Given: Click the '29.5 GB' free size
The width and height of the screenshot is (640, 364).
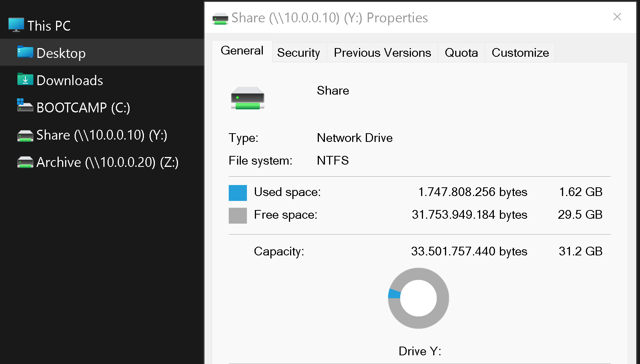Looking at the screenshot, I should click(580, 215).
